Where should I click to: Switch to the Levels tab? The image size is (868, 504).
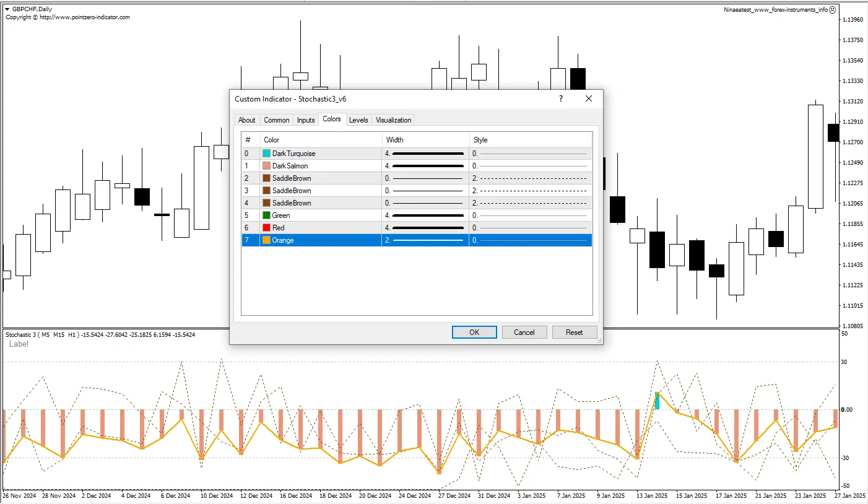[x=358, y=120]
